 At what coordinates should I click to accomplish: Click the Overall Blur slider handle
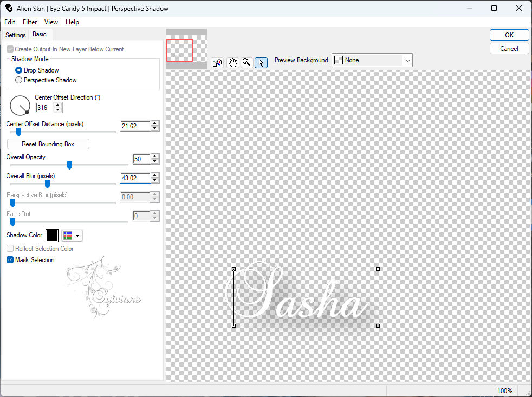(x=48, y=184)
